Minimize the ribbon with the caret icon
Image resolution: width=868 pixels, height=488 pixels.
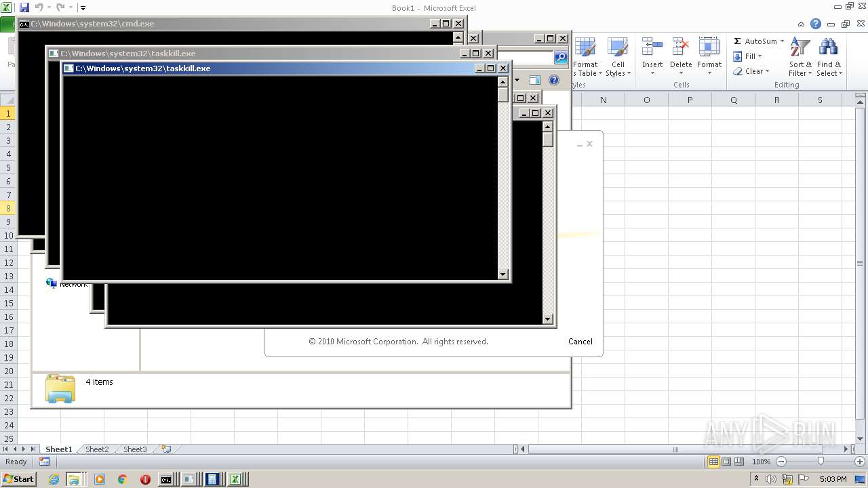tap(802, 24)
